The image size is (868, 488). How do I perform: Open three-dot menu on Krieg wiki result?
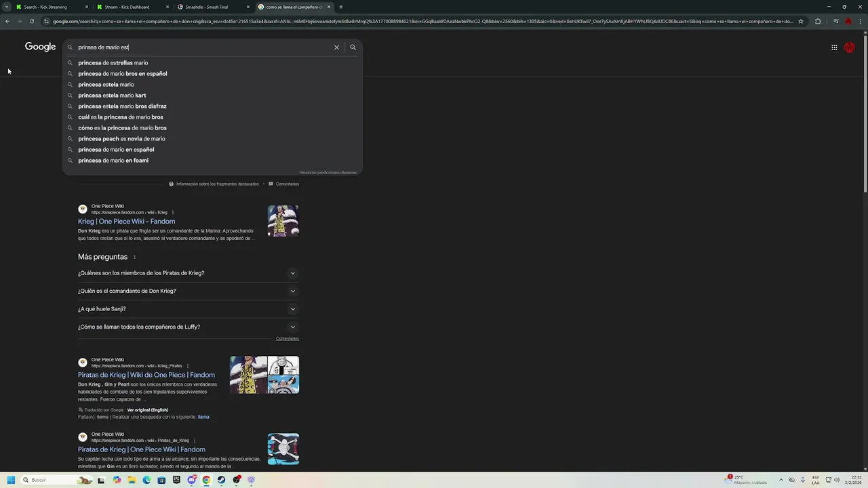tap(173, 213)
